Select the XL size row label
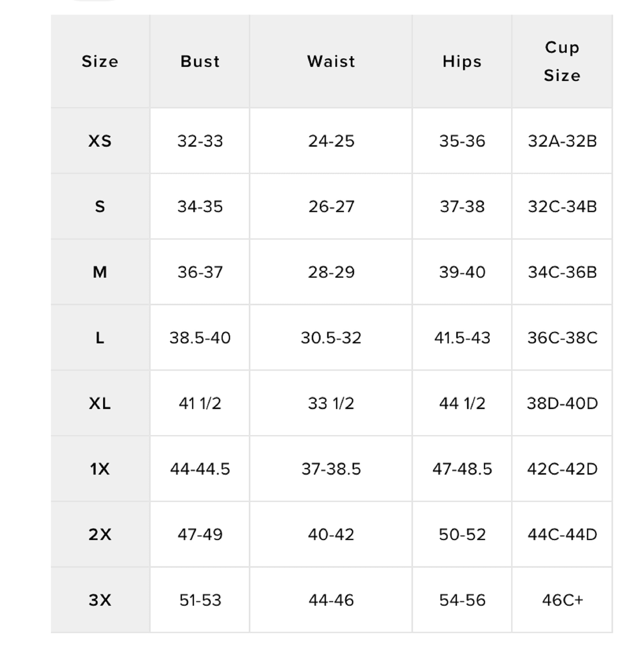This screenshot has width=633, height=672. coord(100,403)
